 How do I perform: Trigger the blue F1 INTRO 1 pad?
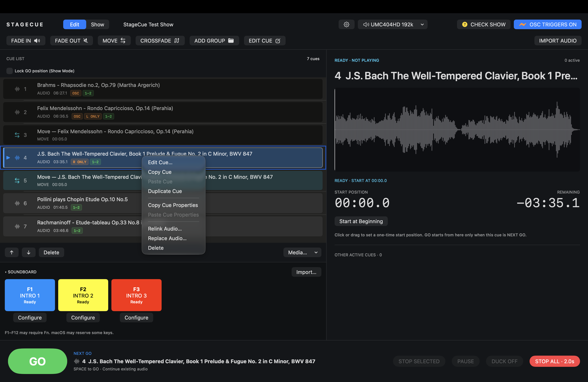pos(30,295)
